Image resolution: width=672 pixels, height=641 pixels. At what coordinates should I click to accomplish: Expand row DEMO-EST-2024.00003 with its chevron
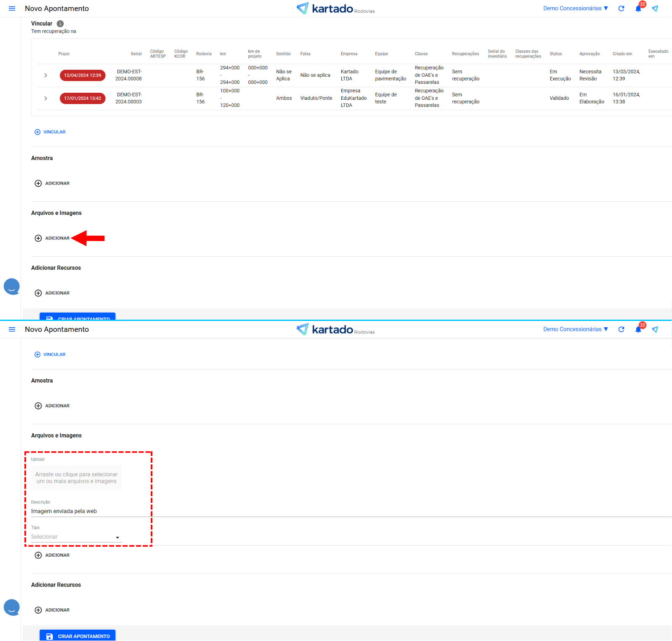tap(46, 99)
